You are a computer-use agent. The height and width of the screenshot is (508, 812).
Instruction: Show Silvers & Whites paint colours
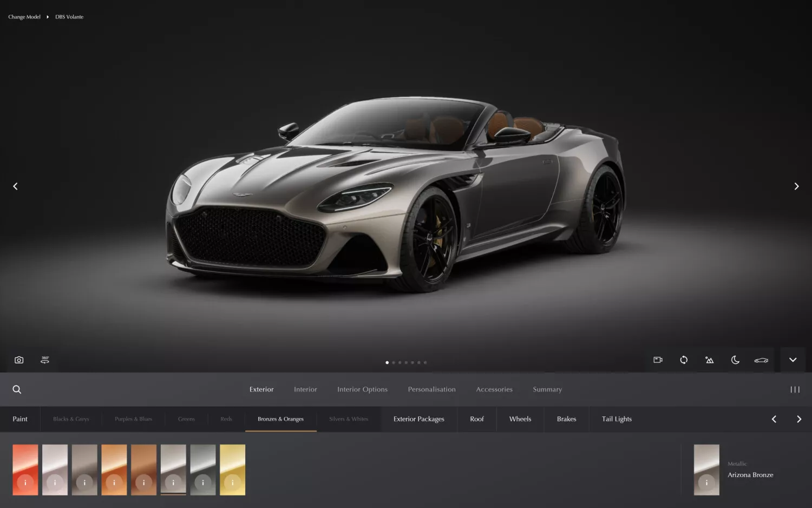point(349,419)
